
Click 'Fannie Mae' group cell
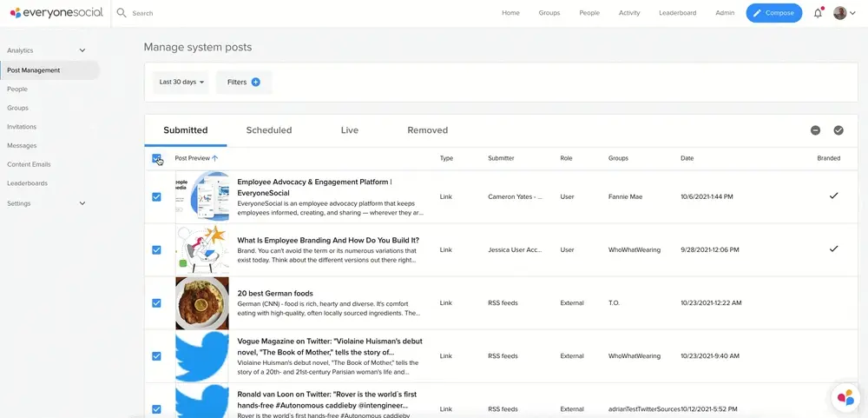[626, 196]
